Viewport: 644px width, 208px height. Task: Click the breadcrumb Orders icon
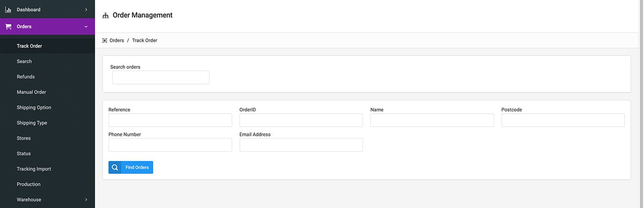[105, 41]
